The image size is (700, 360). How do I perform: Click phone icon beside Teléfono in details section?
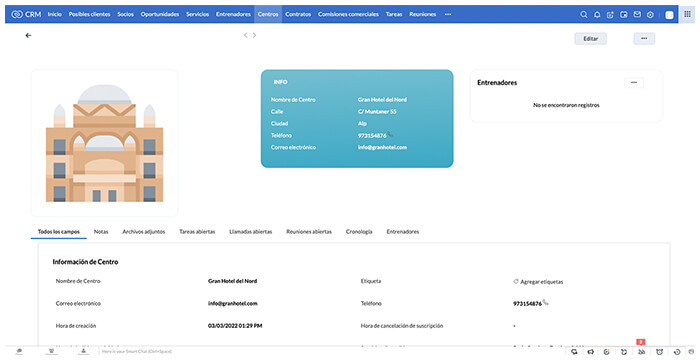(546, 302)
